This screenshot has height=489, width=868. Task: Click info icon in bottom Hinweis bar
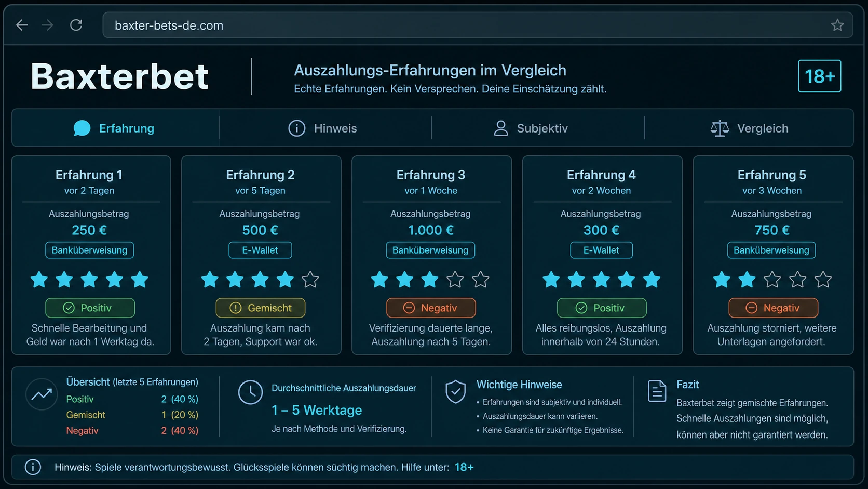coord(33,467)
